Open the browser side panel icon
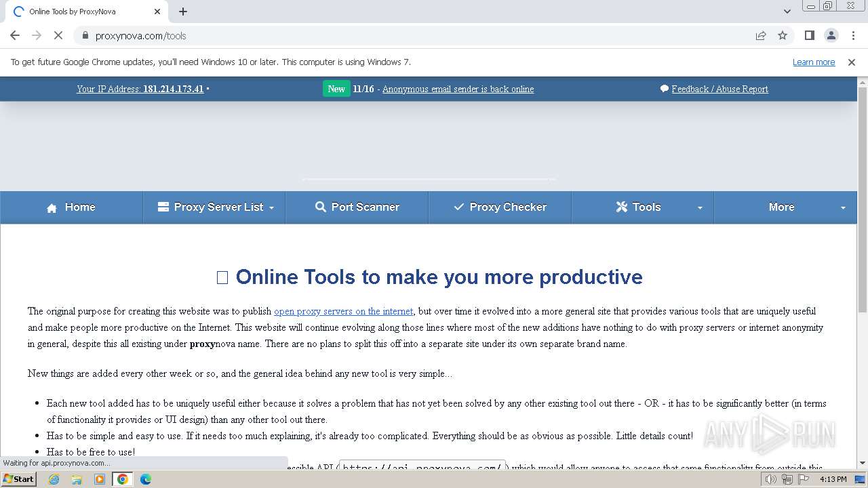Screen dimensions: 868x488 pos(809,36)
